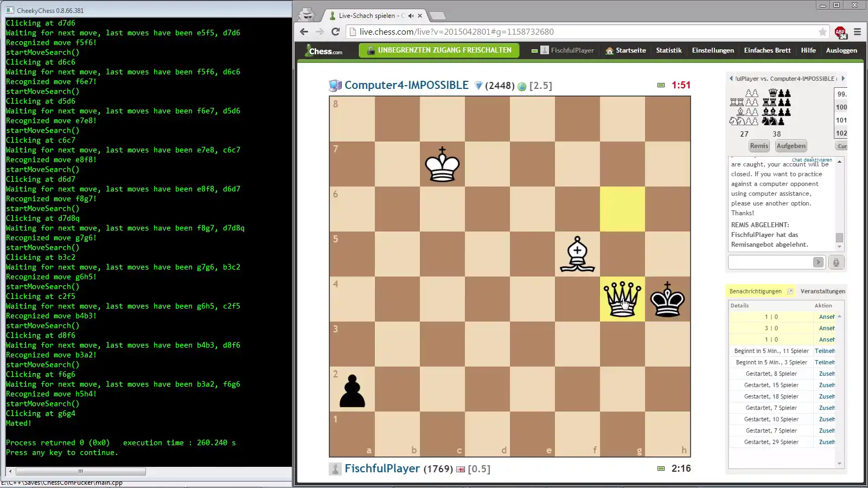
Task: Click Zusehen for Gestartet, 15 Spieler
Action: click(x=827, y=385)
